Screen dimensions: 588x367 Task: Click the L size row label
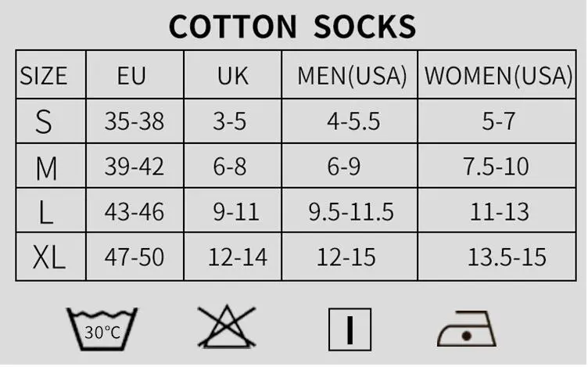[x=45, y=212]
